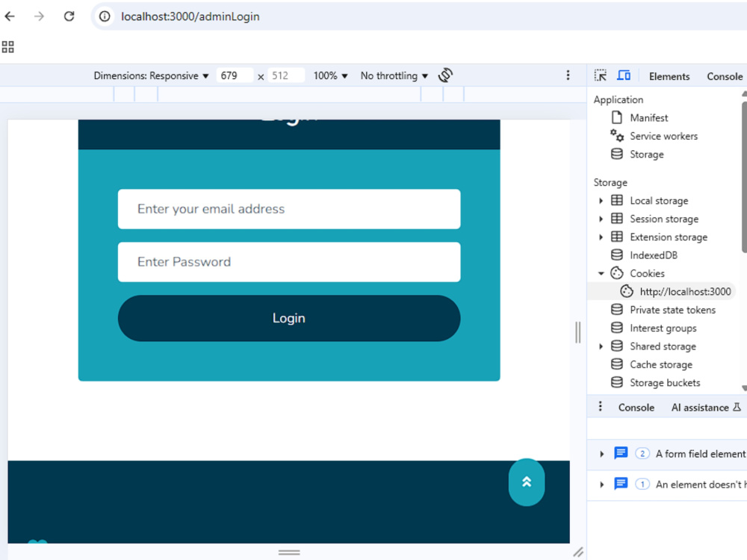Collapse the Cookies tree item
Image resolution: width=747 pixels, height=560 pixels.
(601, 273)
